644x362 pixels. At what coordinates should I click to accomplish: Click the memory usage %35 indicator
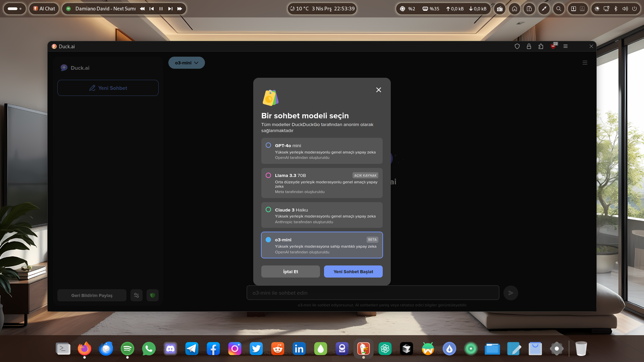(x=431, y=9)
